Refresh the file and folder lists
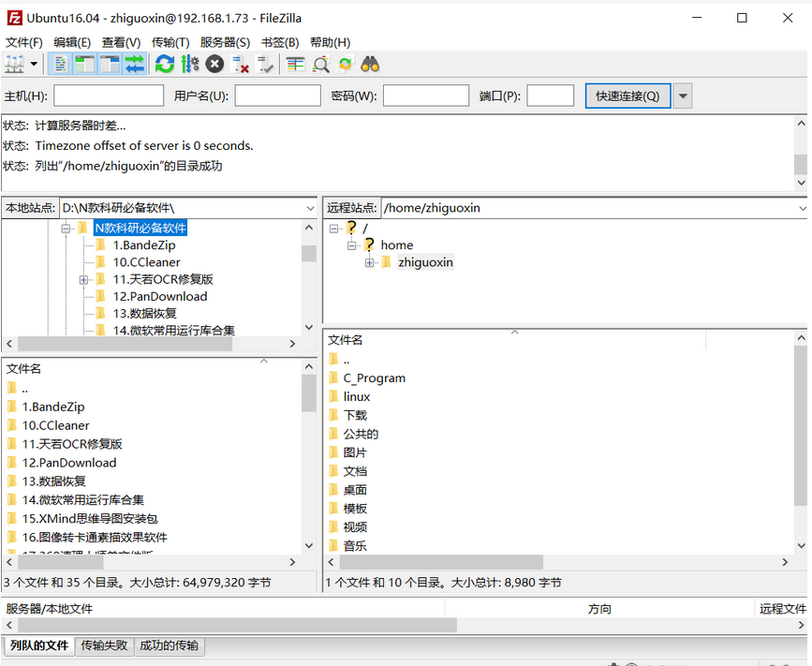This screenshot has height=666, width=812. click(x=165, y=65)
